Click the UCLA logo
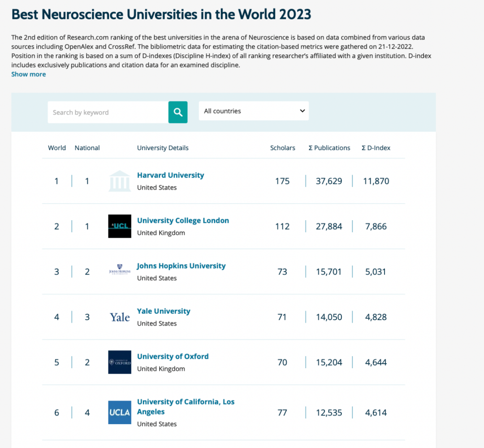Image resolution: width=484 pixels, height=448 pixels. coord(120,413)
